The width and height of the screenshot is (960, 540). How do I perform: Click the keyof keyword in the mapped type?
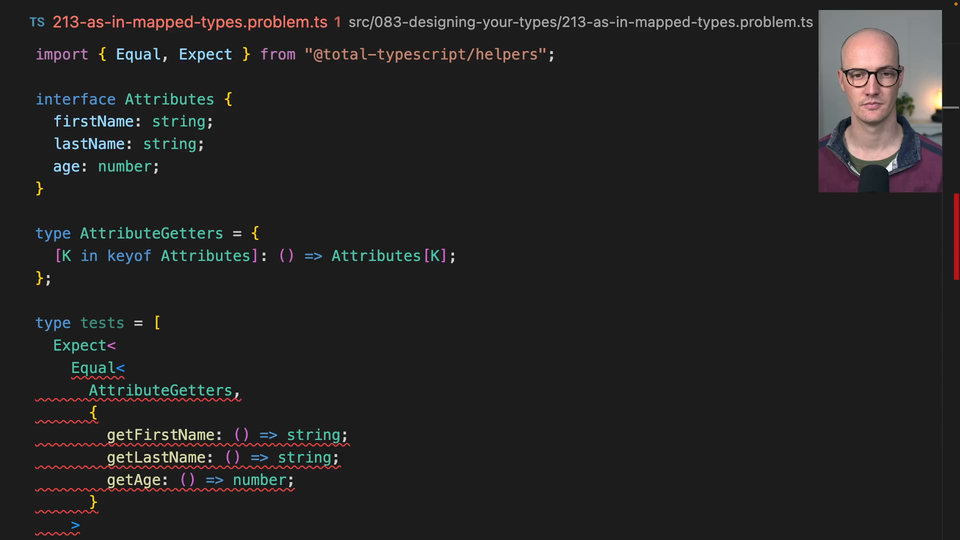click(129, 256)
